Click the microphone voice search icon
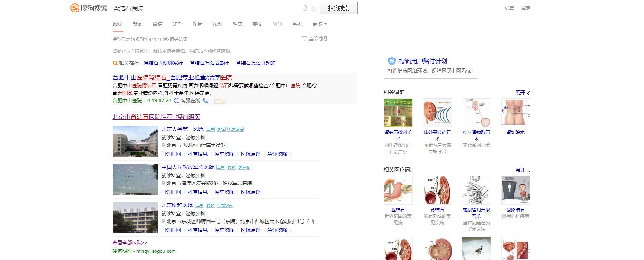Image resolution: width=644 pixels, height=260 pixels. [x=305, y=8]
